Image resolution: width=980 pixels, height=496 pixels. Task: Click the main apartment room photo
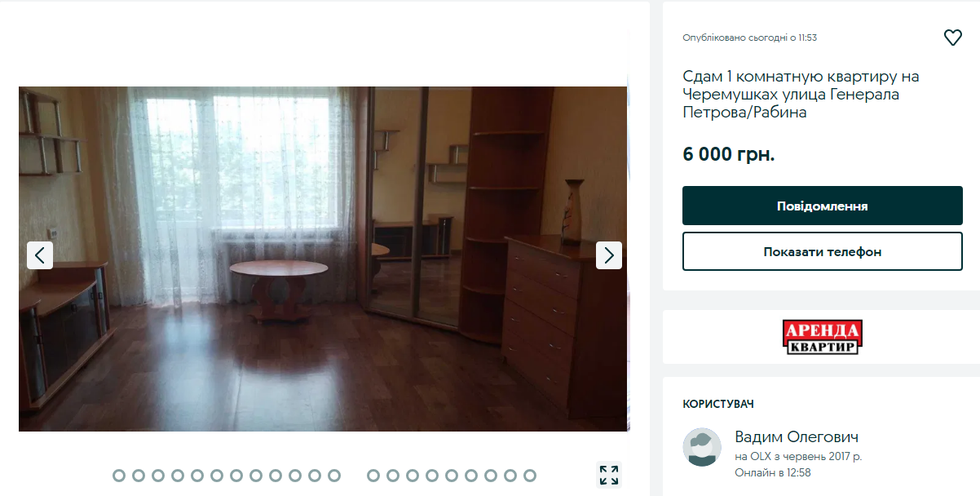tap(324, 259)
